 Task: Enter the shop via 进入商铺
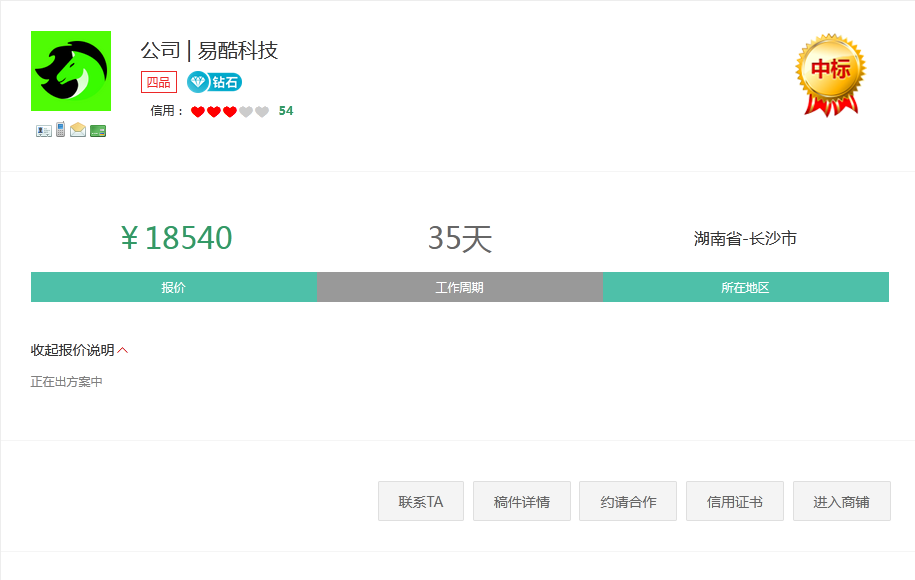click(841, 501)
